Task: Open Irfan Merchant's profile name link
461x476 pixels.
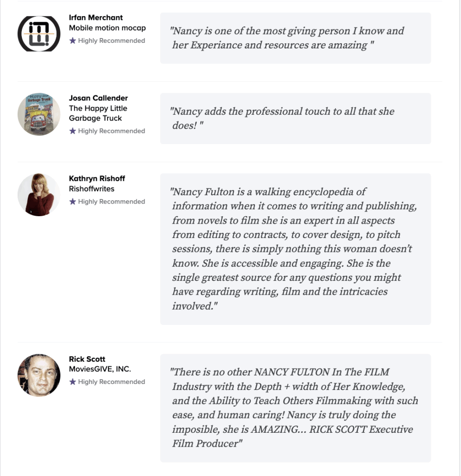Action: click(96, 18)
